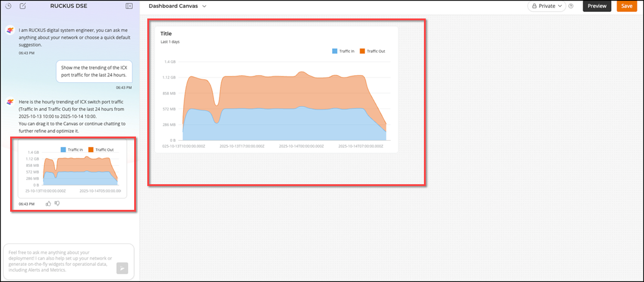Save the dashboard canvas
The image size is (644, 282).
[x=627, y=6]
